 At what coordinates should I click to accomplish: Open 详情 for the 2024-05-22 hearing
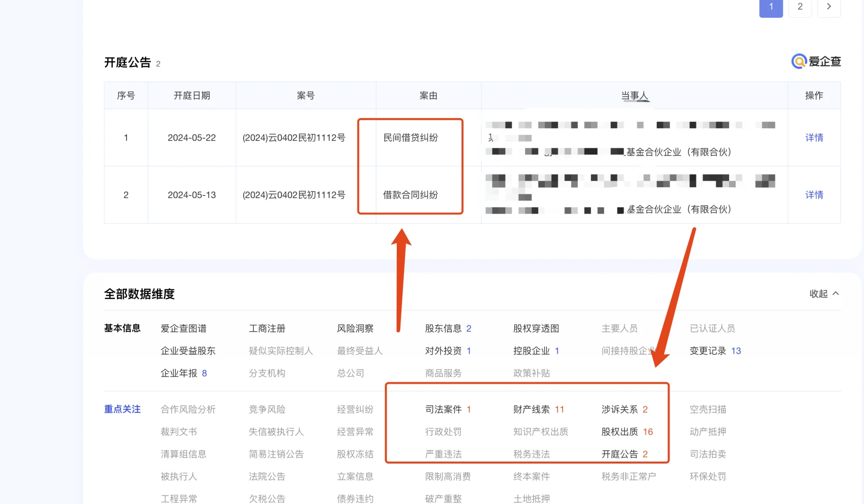pyautogui.click(x=814, y=138)
